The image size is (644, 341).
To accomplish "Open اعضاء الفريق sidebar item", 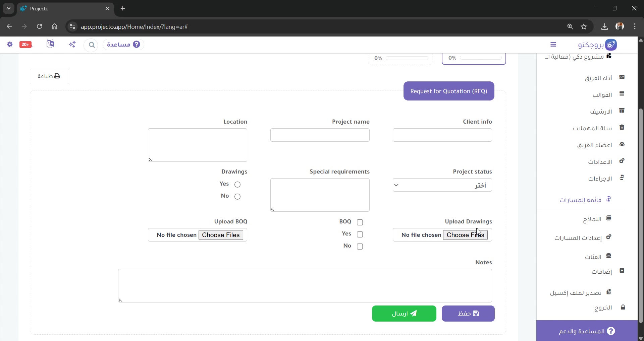I will 595,145.
